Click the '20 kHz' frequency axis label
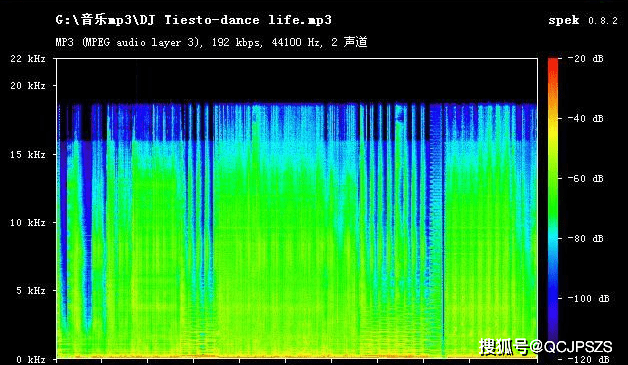 (x=28, y=85)
